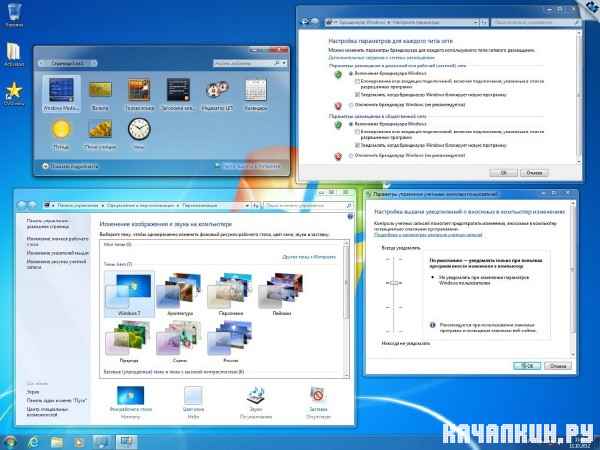Click Change desktop icons sidebar link
Viewport: 600px width, 450px height.
click(x=57, y=241)
